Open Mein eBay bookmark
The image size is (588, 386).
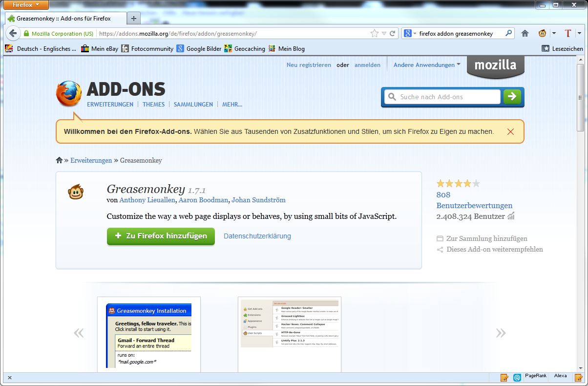pos(100,48)
